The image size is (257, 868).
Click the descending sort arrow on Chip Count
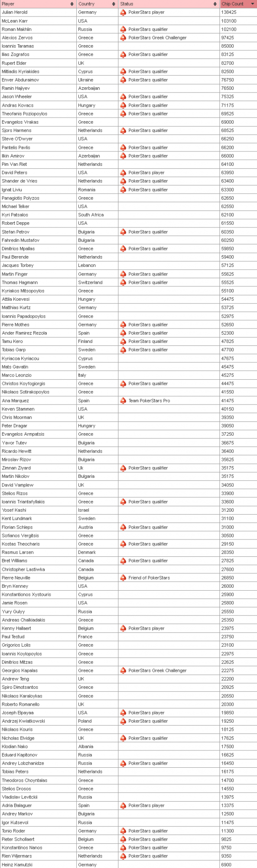(x=252, y=3)
